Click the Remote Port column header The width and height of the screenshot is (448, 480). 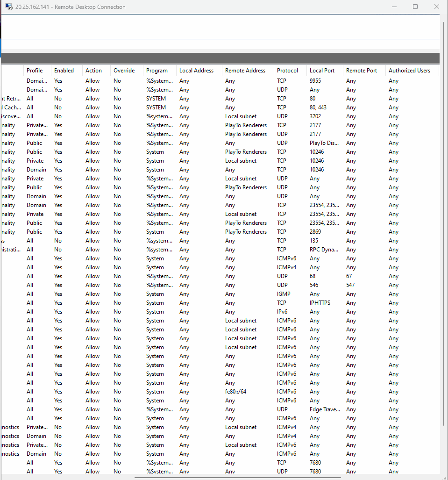(362, 71)
